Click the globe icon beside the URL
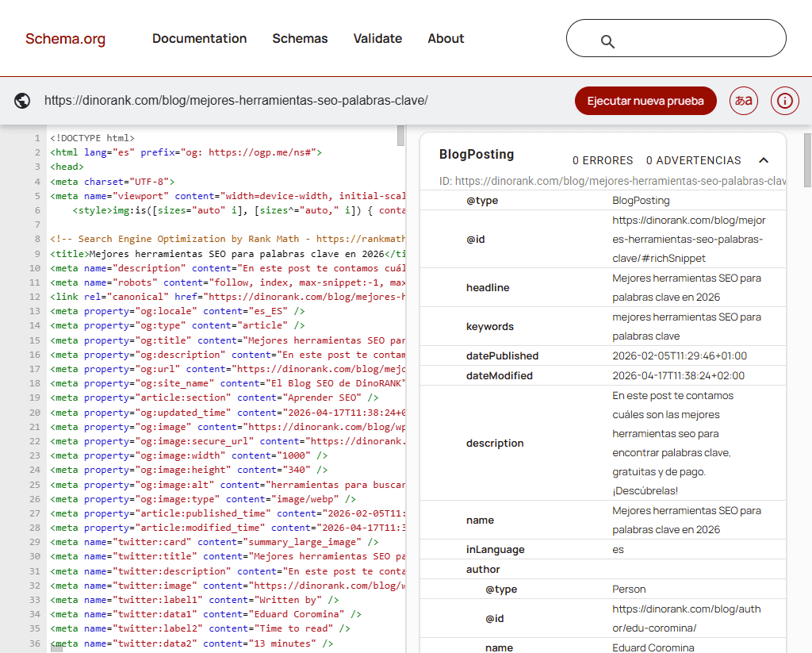The width and height of the screenshot is (812, 653). coord(22,101)
